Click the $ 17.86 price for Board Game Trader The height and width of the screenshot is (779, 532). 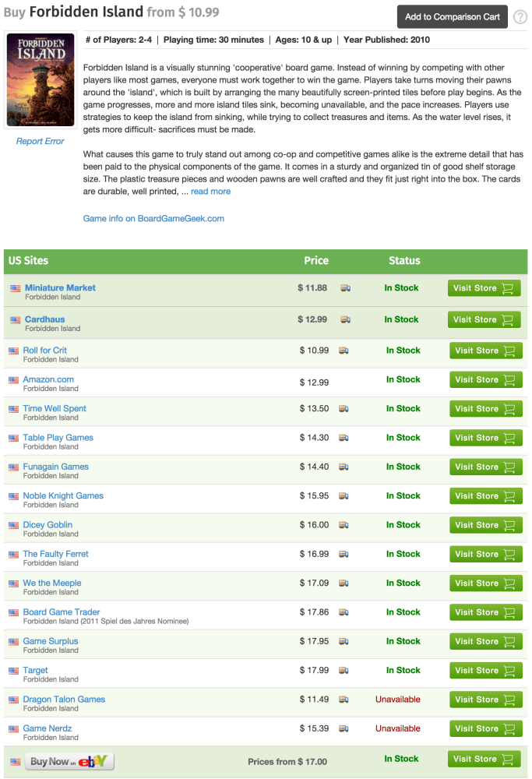tap(314, 612)
